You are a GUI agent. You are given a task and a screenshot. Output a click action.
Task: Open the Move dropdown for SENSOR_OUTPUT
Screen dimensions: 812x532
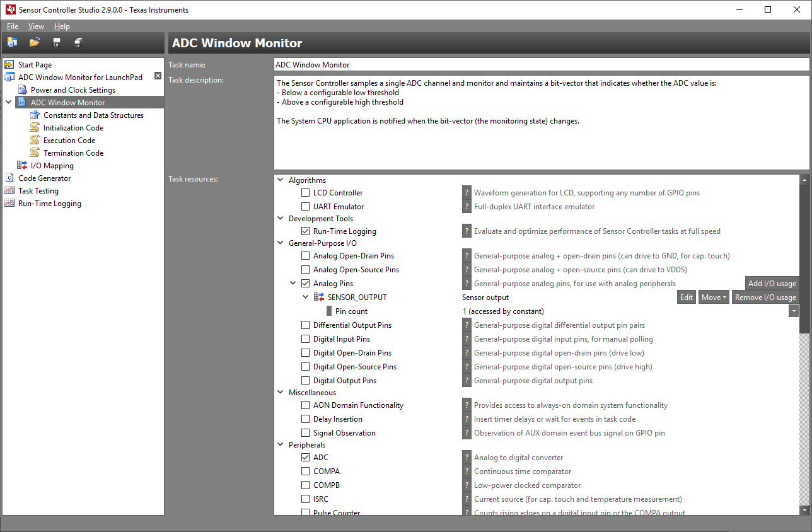(x=714, y=298)
